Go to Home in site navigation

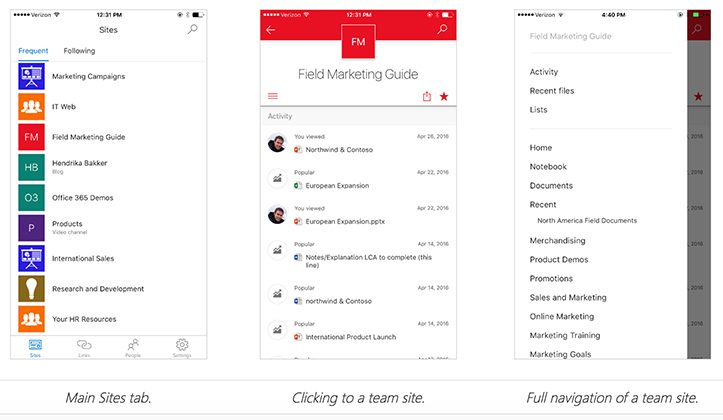[x=541, y=148]
